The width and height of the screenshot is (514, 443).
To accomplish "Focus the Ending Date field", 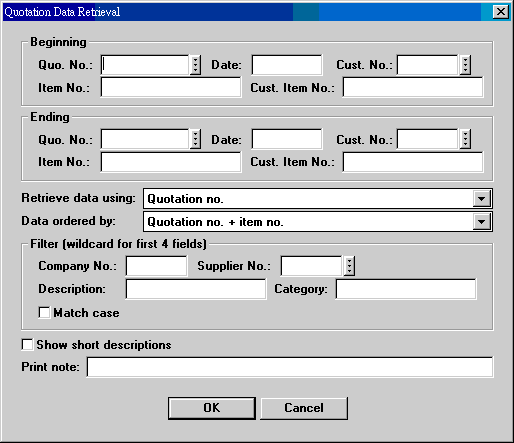I will point(287,139).
